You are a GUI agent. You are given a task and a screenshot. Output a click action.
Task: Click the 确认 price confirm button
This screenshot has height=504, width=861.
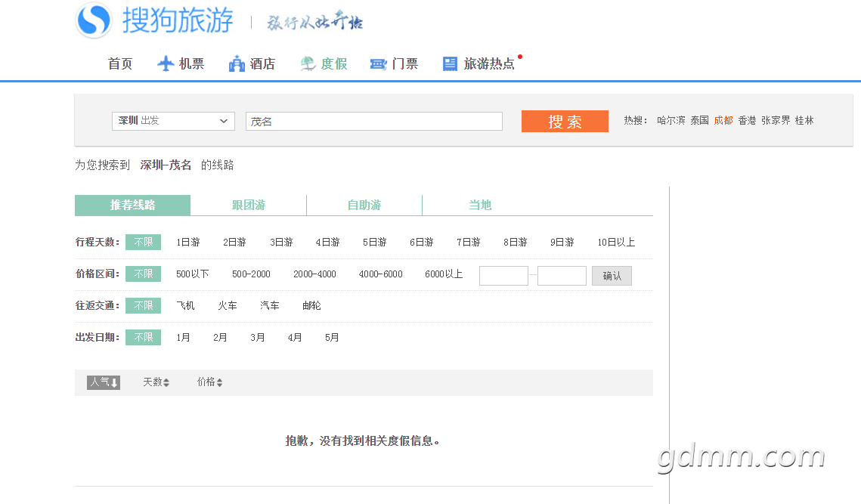pos(612,276)
